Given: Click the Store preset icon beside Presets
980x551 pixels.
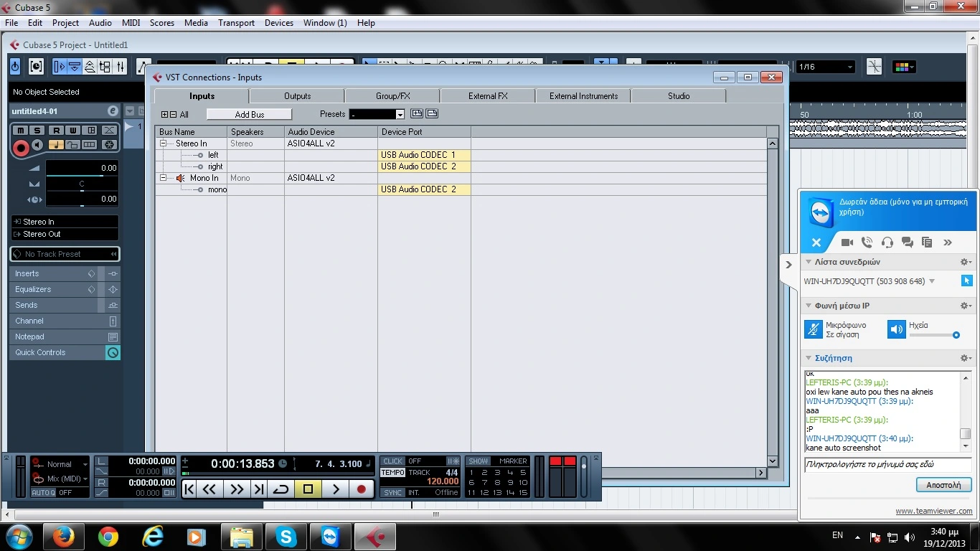Looking at the screenshot, I should [x=417, y=113].
